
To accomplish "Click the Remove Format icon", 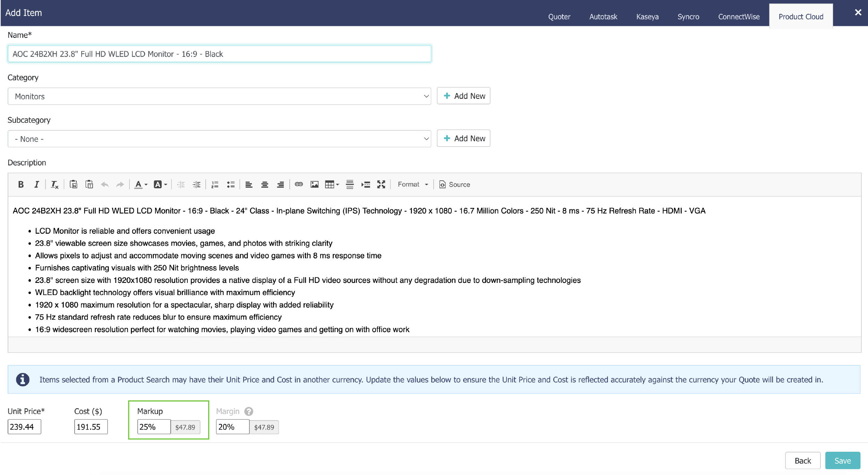I will pos(54,184).
